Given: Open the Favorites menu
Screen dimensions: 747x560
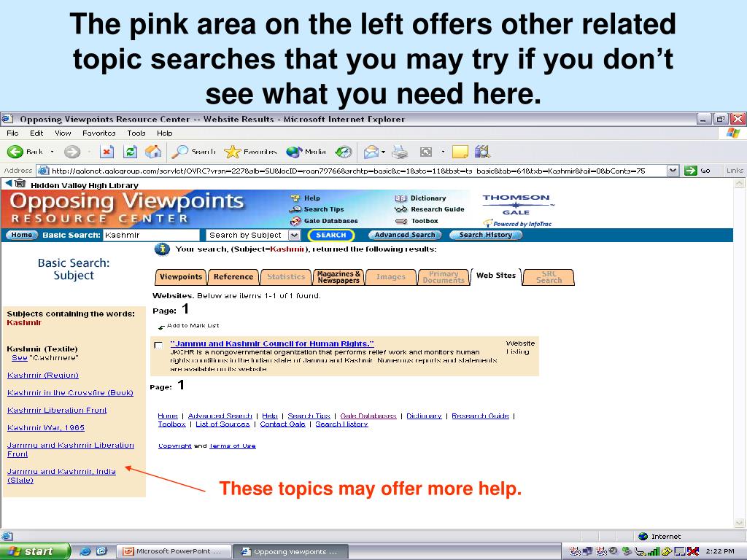Looking at the screenshot, I should 98,133.
